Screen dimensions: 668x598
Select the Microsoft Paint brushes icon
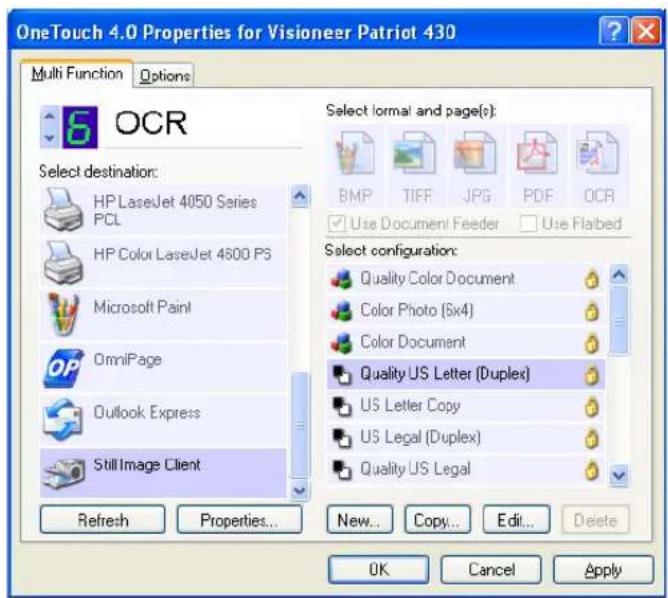(x=63, y=314)
